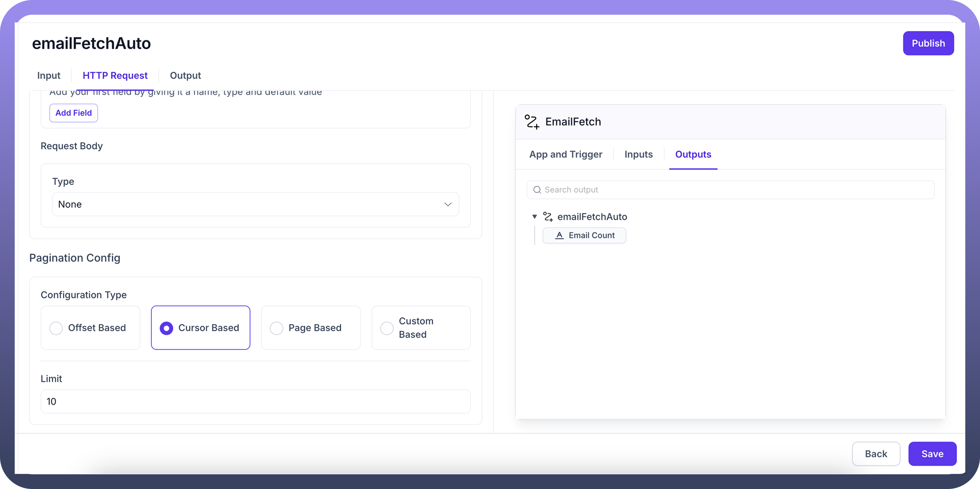Choose Page Based configuration type
The width and height of the screenshot is (980, 489).
click(277, 328)
